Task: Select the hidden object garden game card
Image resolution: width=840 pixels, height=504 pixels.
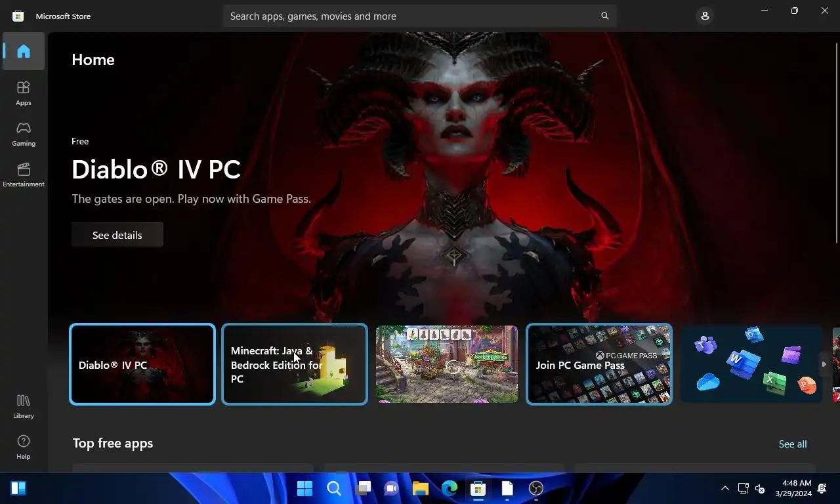Action: click(x=447, y=364)
